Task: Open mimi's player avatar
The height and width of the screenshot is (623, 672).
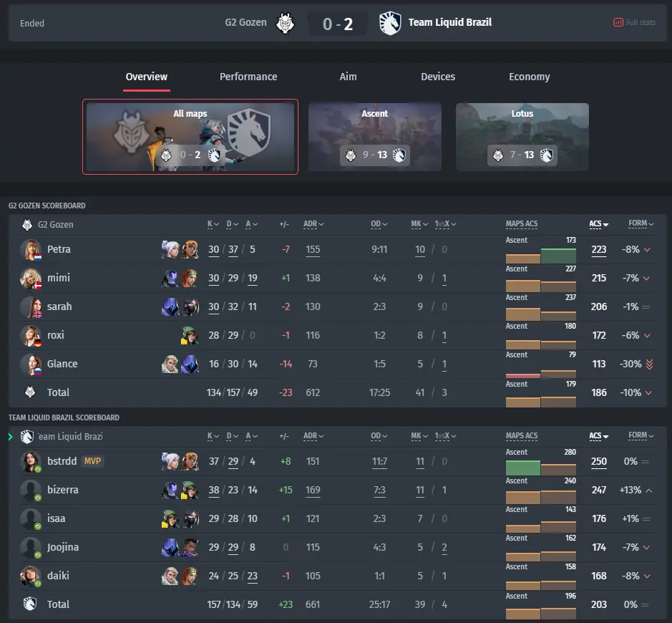Action: (x=31, y=279)
